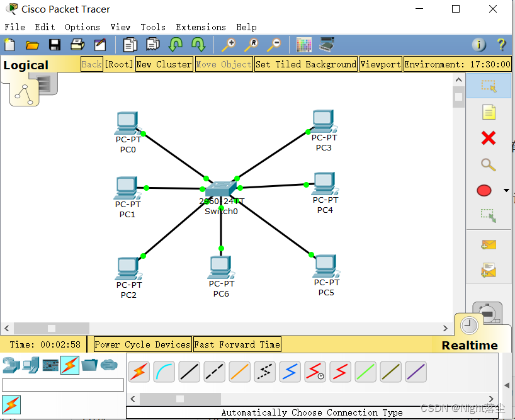Pick the dashed Copper Cross-Over cable

pos(215,372)
